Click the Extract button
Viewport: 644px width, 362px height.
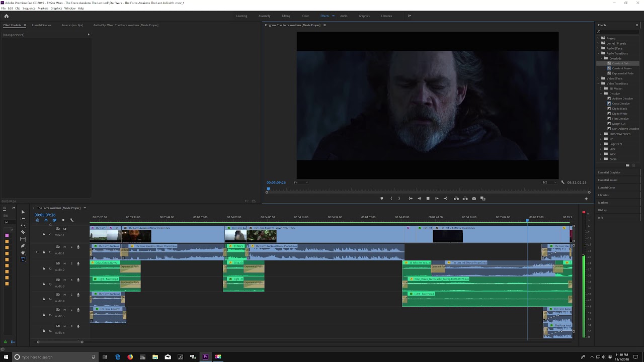[x=465, y=199]
